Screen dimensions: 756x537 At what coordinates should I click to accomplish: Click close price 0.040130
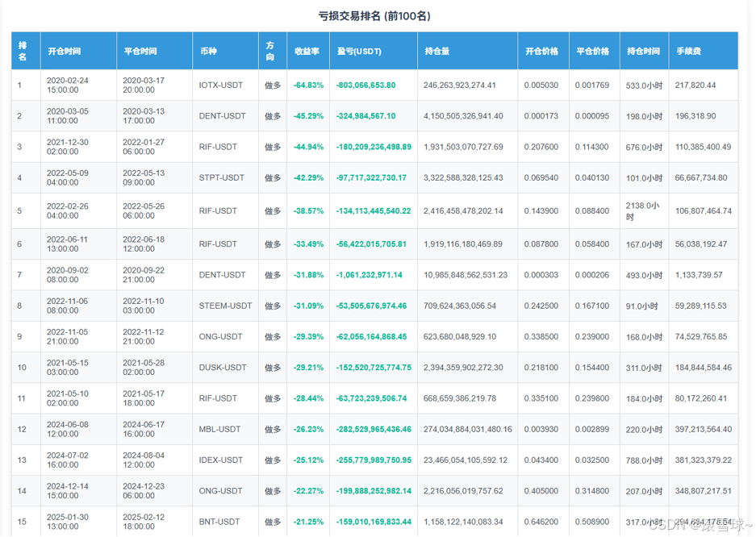[x=592, y=177]
